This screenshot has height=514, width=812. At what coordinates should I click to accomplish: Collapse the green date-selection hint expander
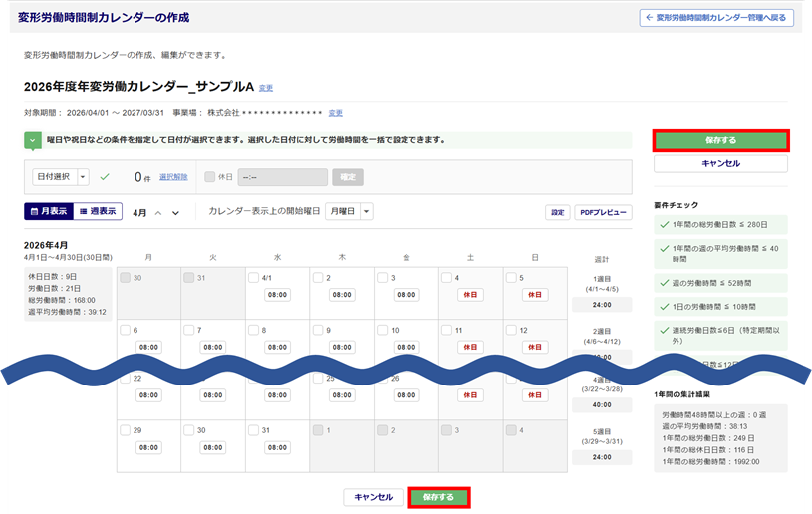pyautogui.click(x=32, y=140)
